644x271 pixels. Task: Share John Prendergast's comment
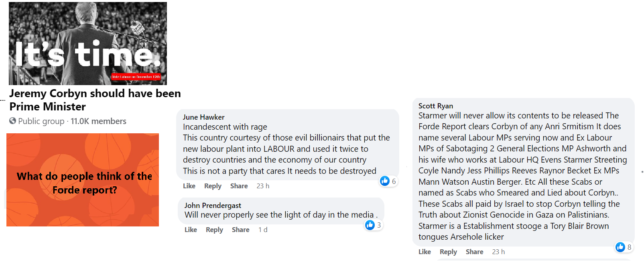tap(240, 230)
